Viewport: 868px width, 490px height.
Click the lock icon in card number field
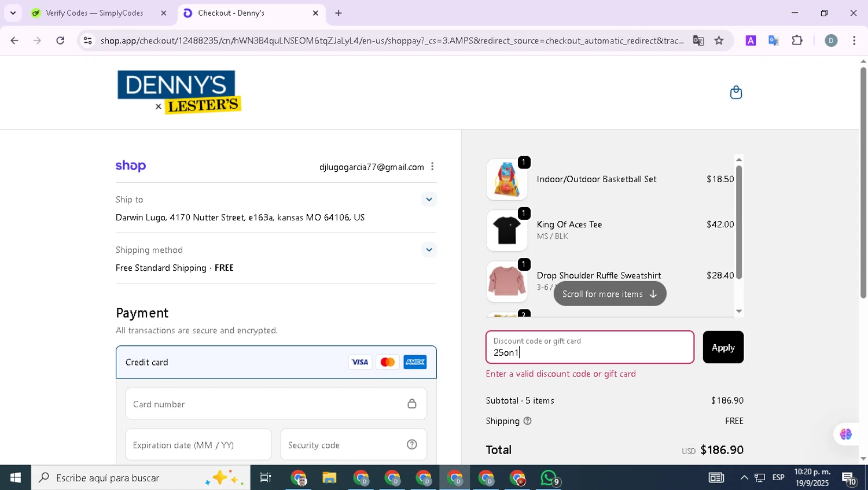[x=412, y=404]
